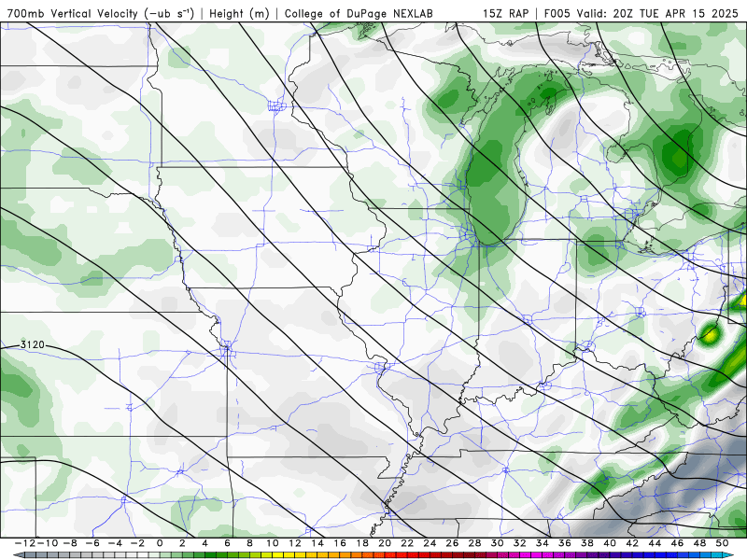This screenshot has width=747, height=560.
Task: Click the 8 tick label on color scale
Action: click(x=249, y=543)
